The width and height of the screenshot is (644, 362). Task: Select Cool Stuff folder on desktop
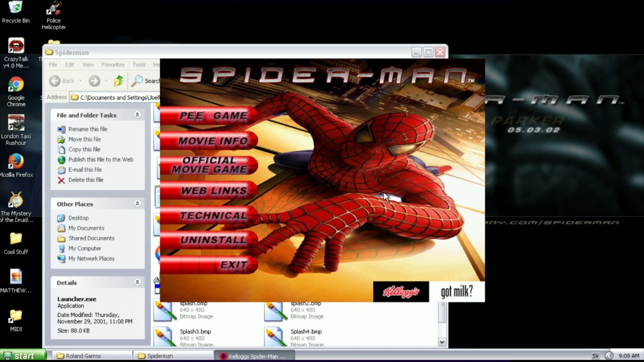[x=16, y=243]
